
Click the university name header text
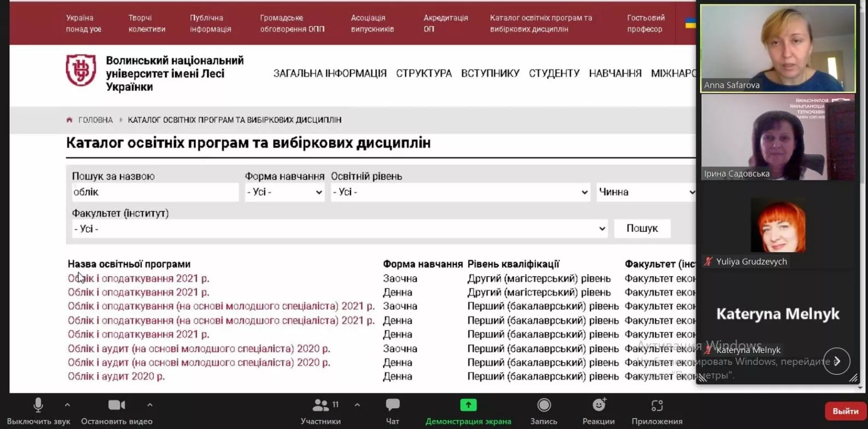pyautogui.click(x=174, y=73)
